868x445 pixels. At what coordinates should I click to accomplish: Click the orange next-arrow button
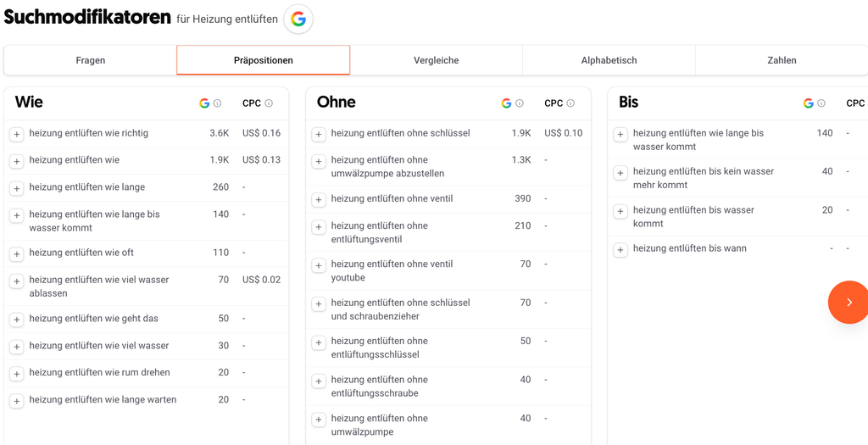pyautogui.click(x=849, y=303)
